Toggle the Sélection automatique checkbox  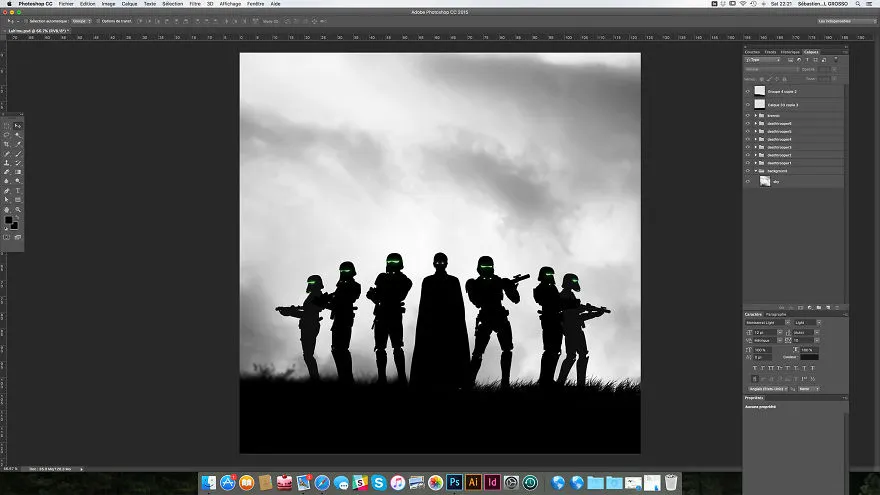(x=26, y=21)
